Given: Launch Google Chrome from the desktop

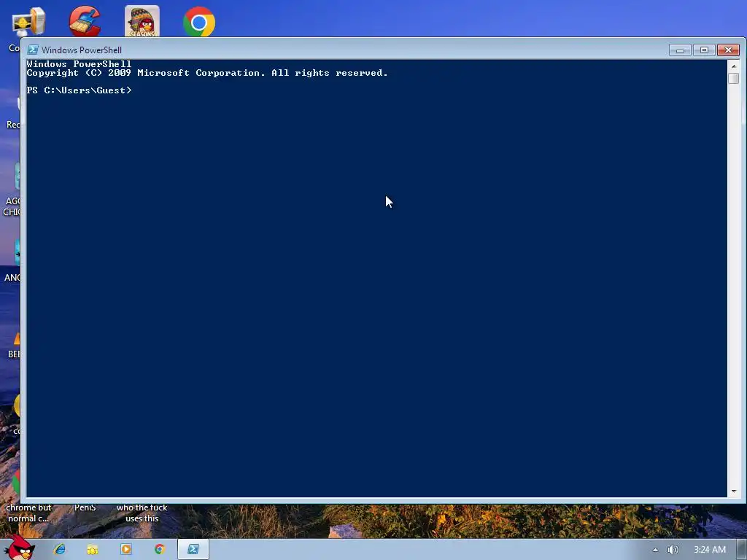Looking at the screenshot, I should 199,22.
